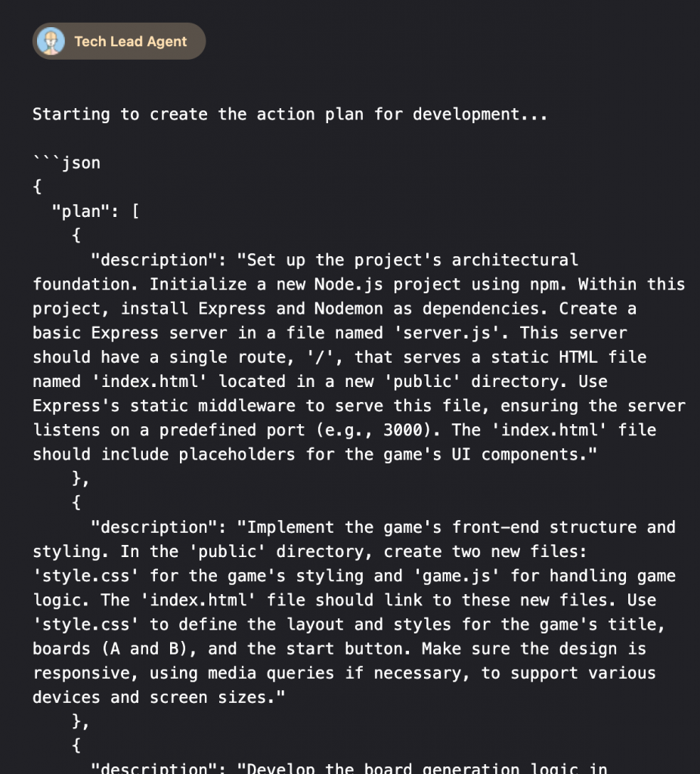Screen dimensions: 700x774
Task: Click the word 'front-end' in the second description
Action: tap(496, 527)
